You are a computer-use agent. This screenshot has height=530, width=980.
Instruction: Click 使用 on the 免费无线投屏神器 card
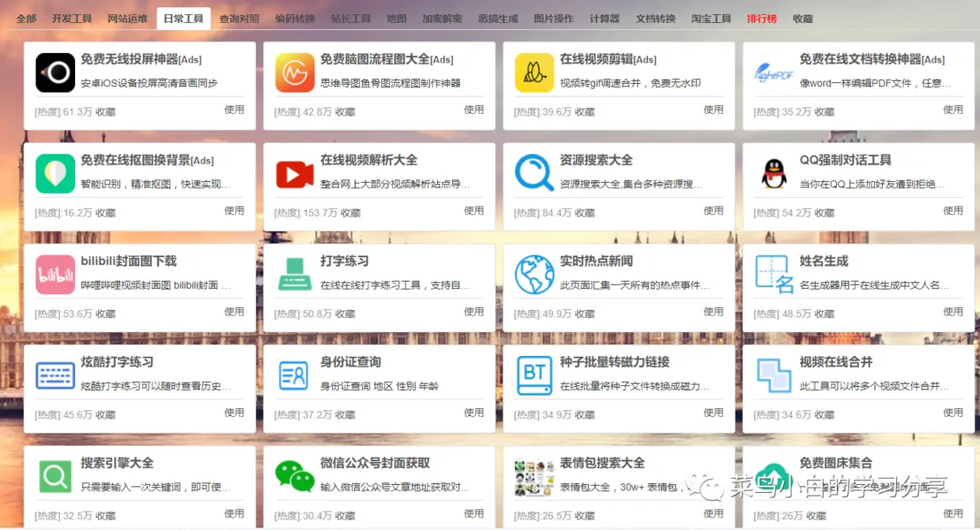click(x=235, y=110)
